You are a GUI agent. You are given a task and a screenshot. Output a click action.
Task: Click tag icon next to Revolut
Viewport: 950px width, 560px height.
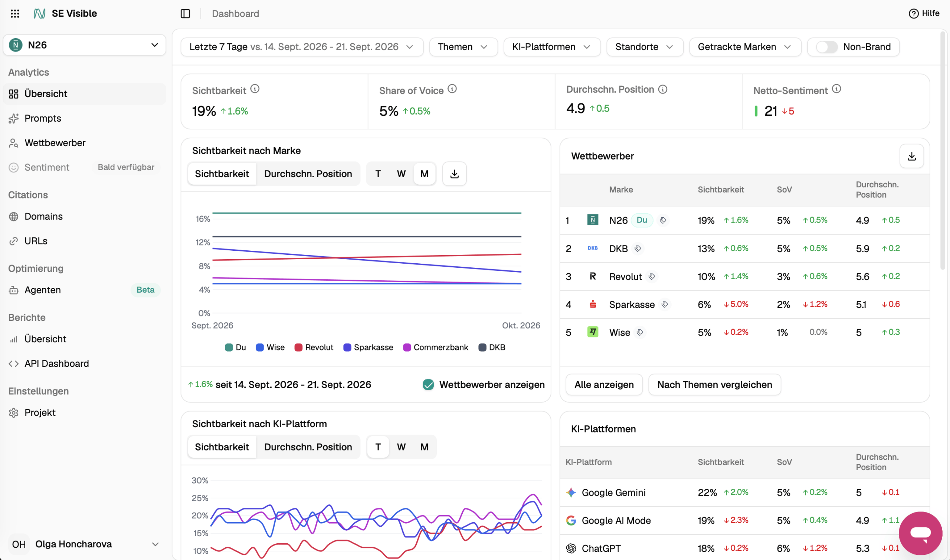pos(652,276)
